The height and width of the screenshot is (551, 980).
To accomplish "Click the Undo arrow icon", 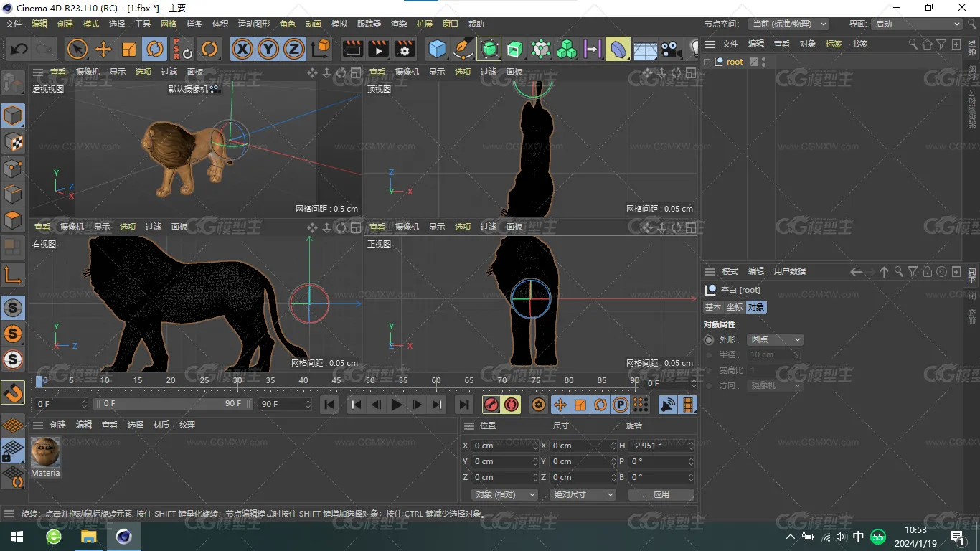I will click(x=19, y=49).
